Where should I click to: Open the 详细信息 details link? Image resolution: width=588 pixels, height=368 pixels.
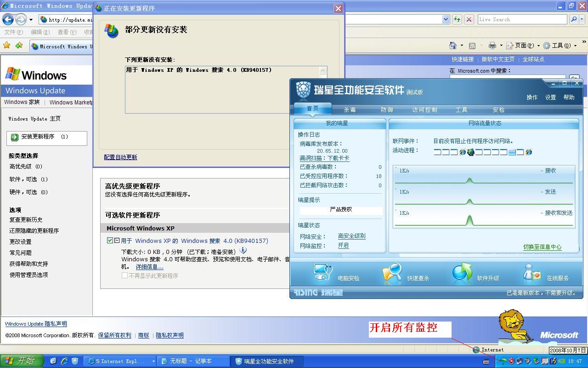[149, 267]
